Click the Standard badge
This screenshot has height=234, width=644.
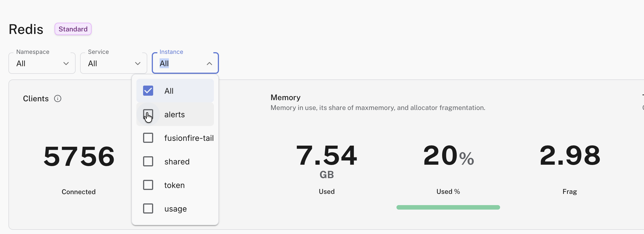73,29
